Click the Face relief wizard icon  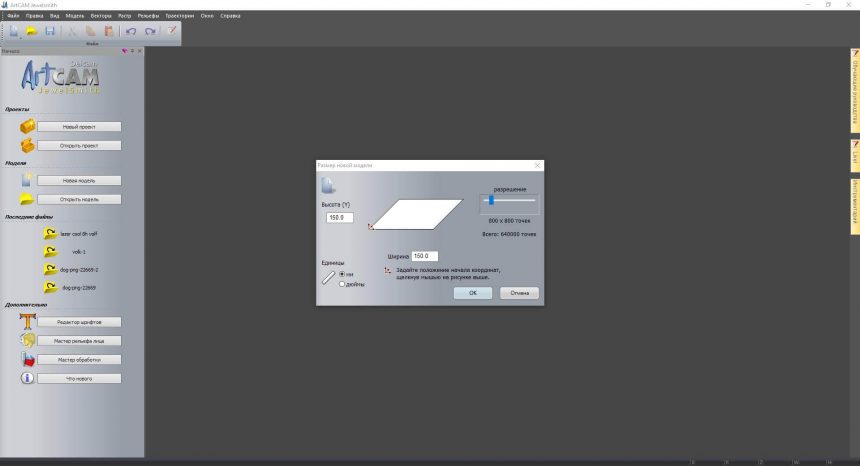tap(28, 341)
